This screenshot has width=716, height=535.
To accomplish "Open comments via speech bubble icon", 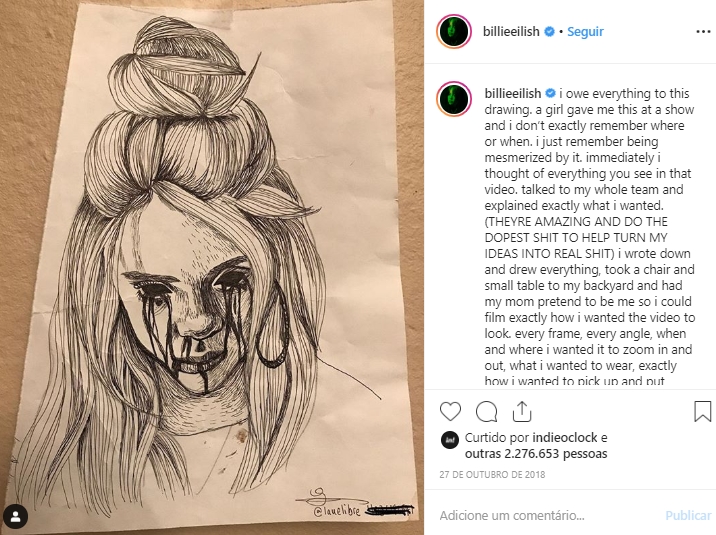I will click(486, 412).
